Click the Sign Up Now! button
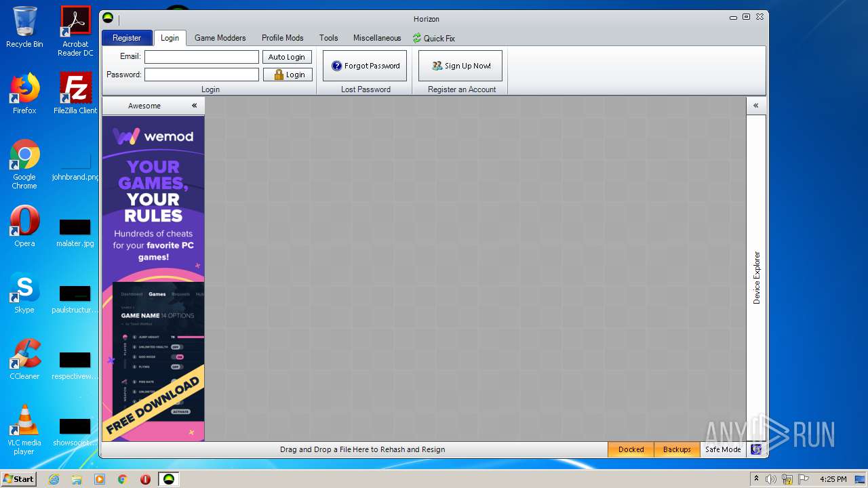The height and width of the screenshot is (488, 868). (460, 66)
